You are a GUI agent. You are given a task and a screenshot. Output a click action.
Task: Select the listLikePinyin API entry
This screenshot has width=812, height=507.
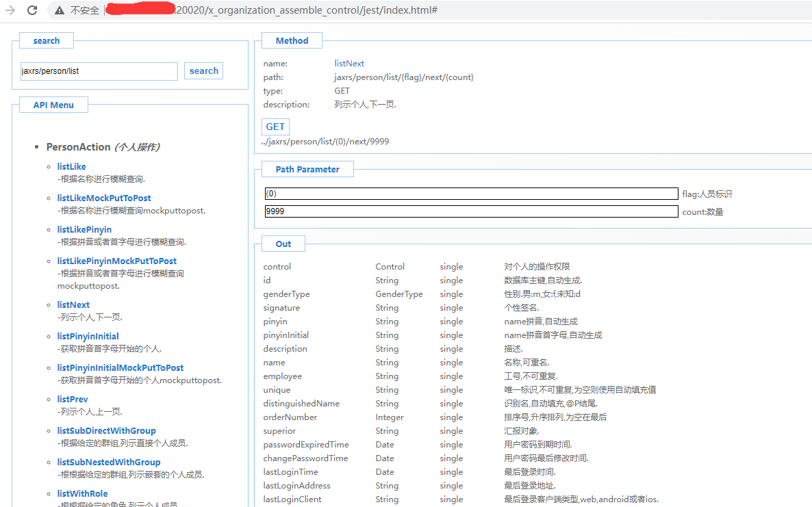84,229
